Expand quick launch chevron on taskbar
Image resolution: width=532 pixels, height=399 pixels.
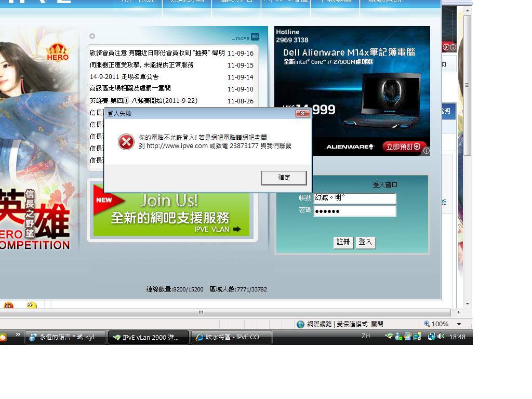(x=18, y=335)
